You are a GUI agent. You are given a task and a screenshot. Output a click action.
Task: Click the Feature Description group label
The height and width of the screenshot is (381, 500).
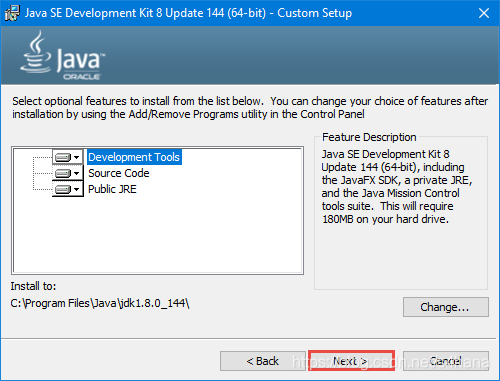369,137
